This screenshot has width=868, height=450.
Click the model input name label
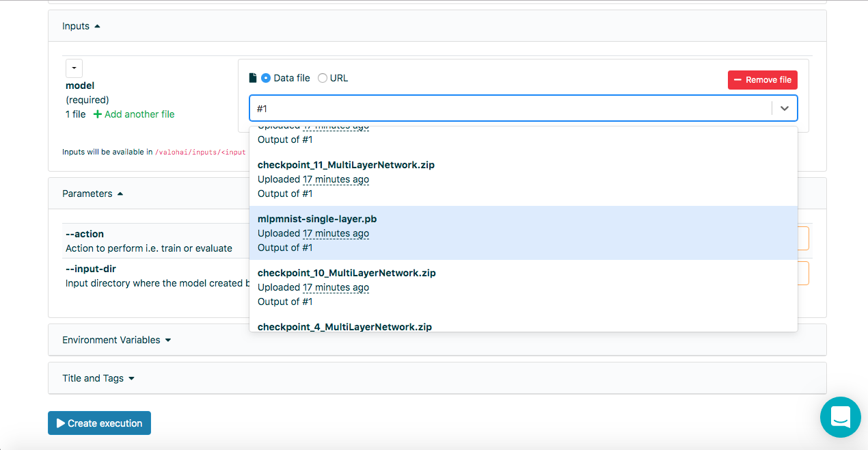coord(80,85)
